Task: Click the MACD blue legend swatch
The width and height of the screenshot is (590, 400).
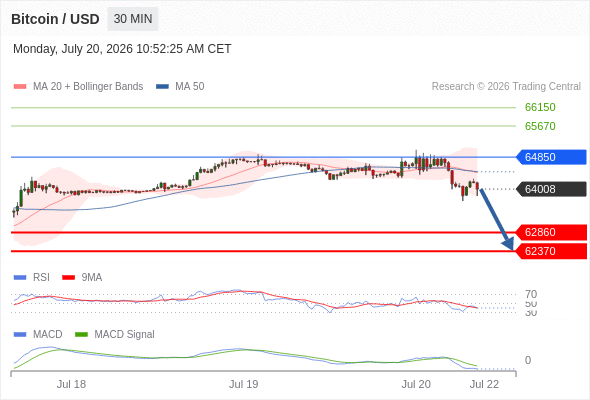Action: pyautogui.click(x=20, y=334)
